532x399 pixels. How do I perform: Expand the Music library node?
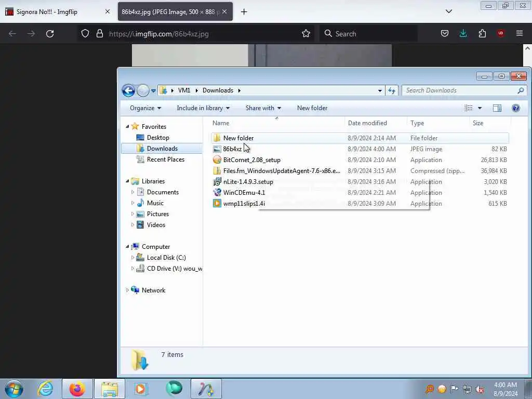132,203
